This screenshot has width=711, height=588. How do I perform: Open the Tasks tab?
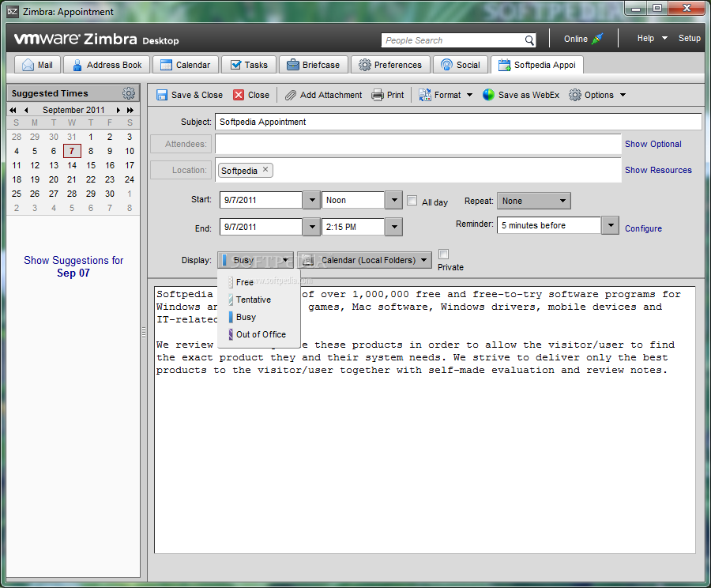pyautogui.click(x=249, y=65)
